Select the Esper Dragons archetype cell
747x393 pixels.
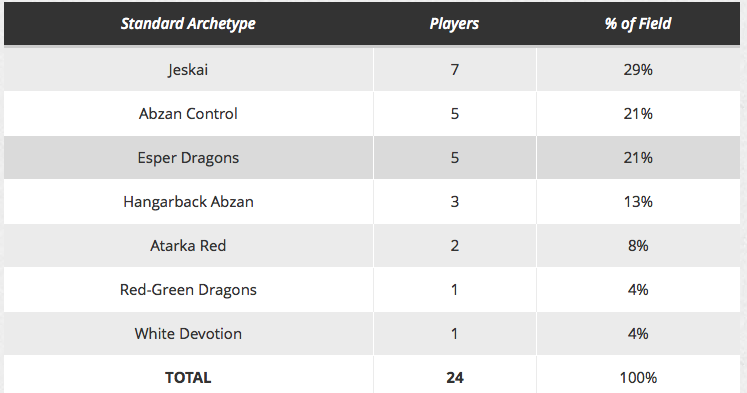pos(188,158)
